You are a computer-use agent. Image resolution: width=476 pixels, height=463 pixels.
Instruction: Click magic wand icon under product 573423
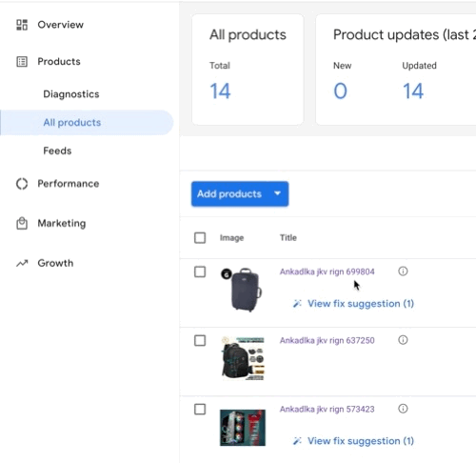point(297,441)
